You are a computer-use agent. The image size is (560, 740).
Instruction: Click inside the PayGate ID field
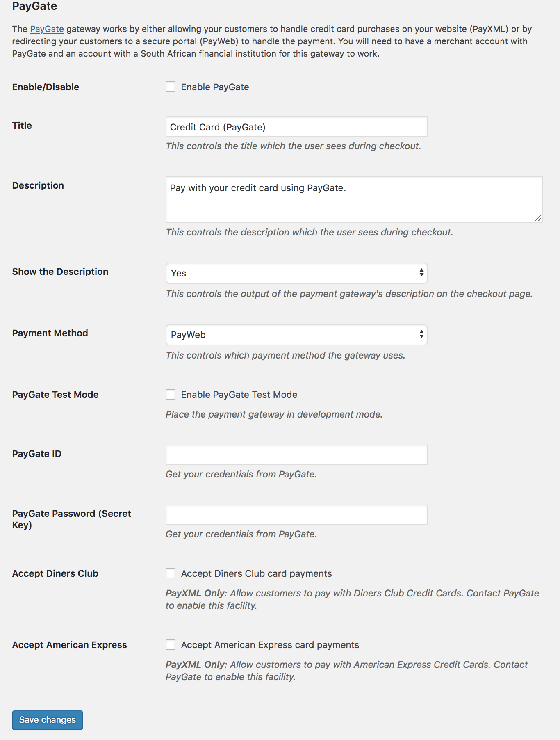point(296,455)
